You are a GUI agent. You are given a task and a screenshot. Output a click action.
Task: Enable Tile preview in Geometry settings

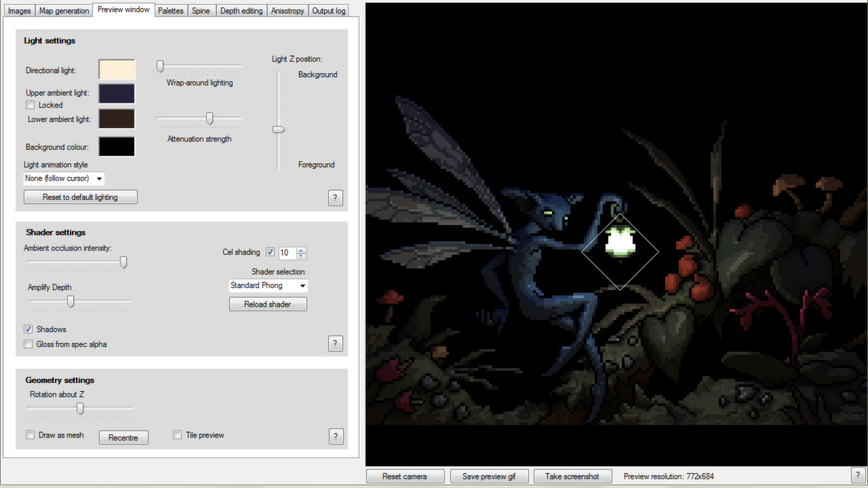click(x=177, y=435)
